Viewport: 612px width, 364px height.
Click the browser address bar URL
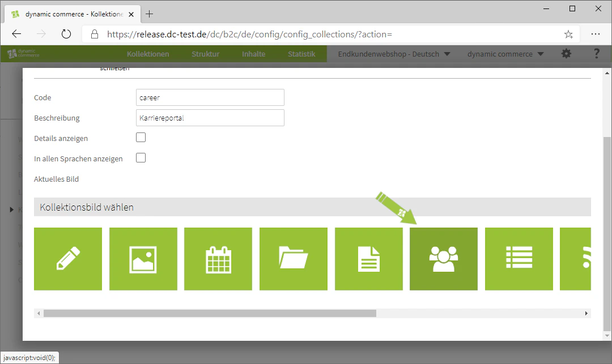point(249,35)
